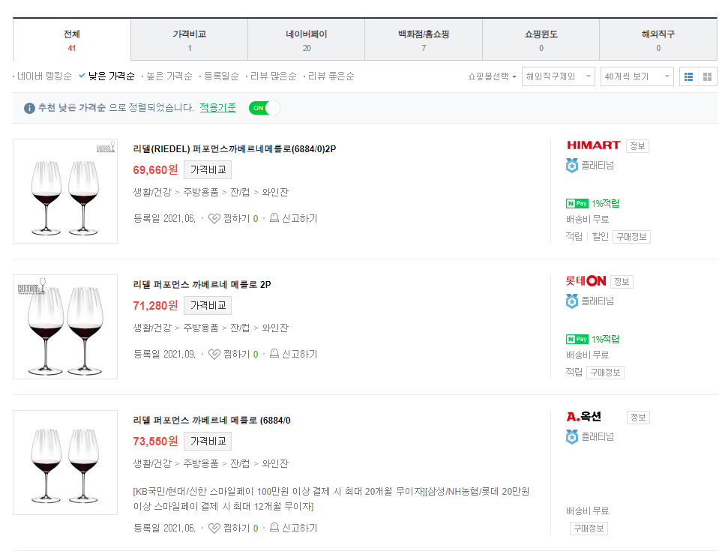Click the info icon beside 추천 낮은 가격순
The image size is (728, 560).
29,108
